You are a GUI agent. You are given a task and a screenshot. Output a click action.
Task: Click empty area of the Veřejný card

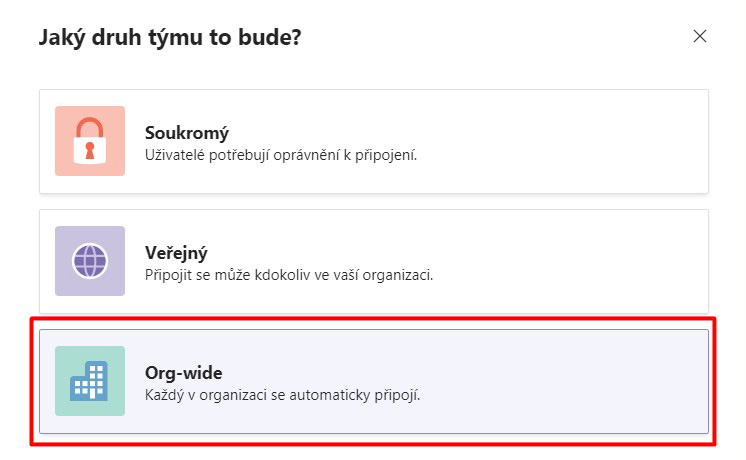click(x=571, y=261)
